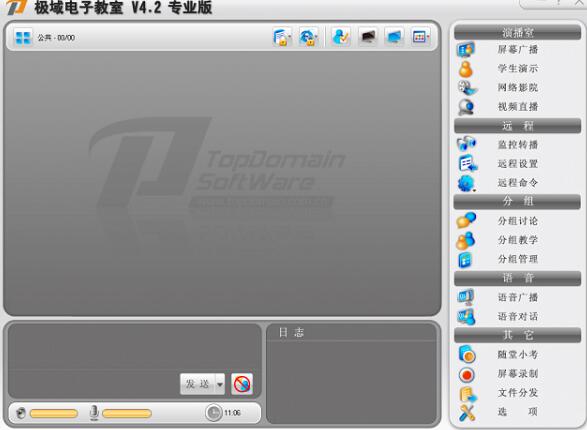Collapse the 远程 section header

(x=517, y=126)
